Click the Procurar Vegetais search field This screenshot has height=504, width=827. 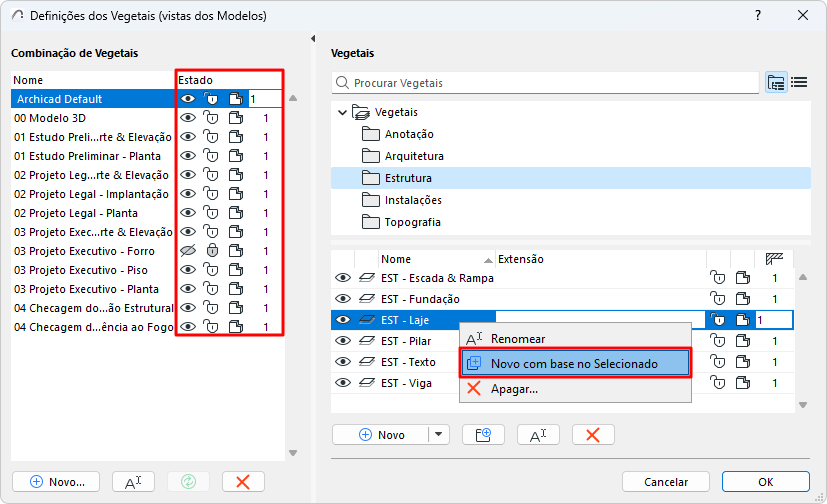click(x=545, y=83)
